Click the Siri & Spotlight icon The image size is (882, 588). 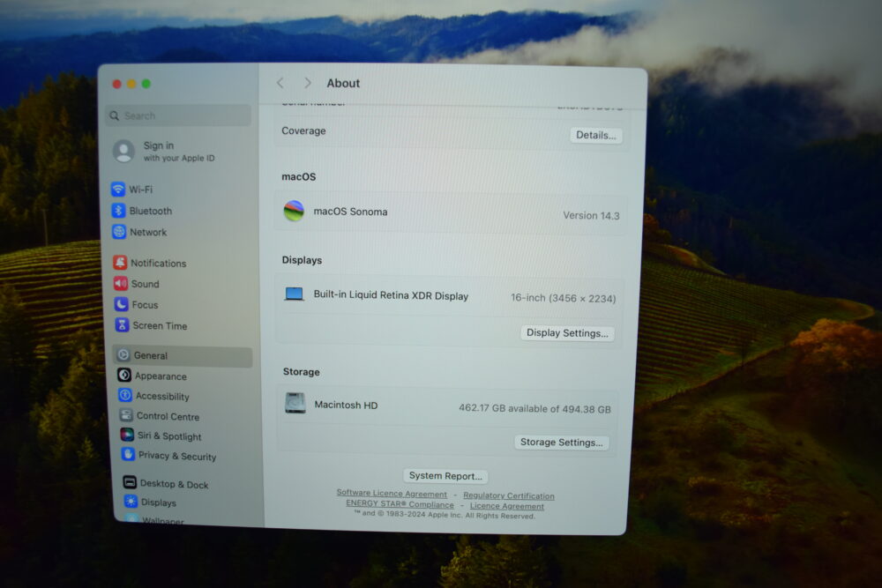click(127, 435)
